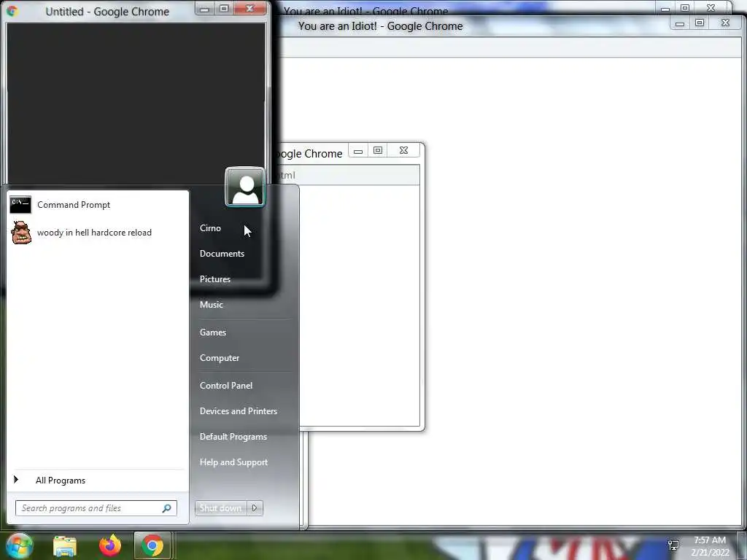Screen dimensions: 747x560
Task: Maximize the front You are an Idiot window
Action: (x=700, y=23)
